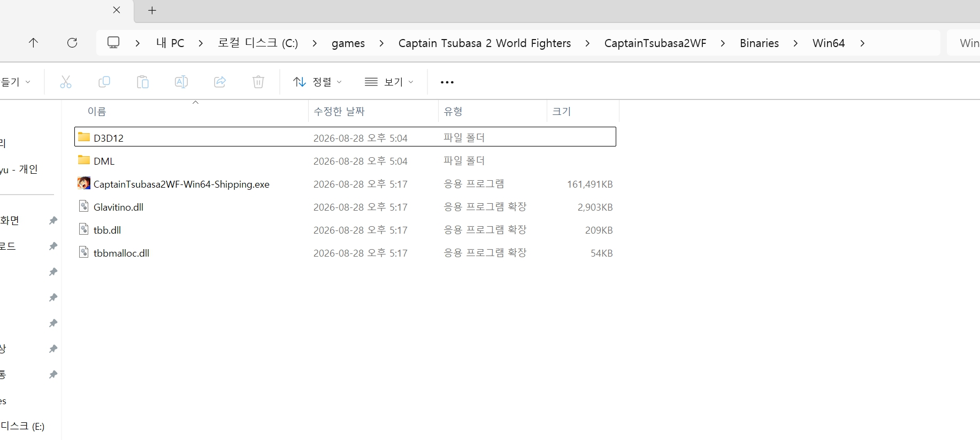Image resolution: width=980 pixels, height=440 pixels.
Task: Open the 디스크 (E:) drive in sidebar
Action: tap(22, 426)
